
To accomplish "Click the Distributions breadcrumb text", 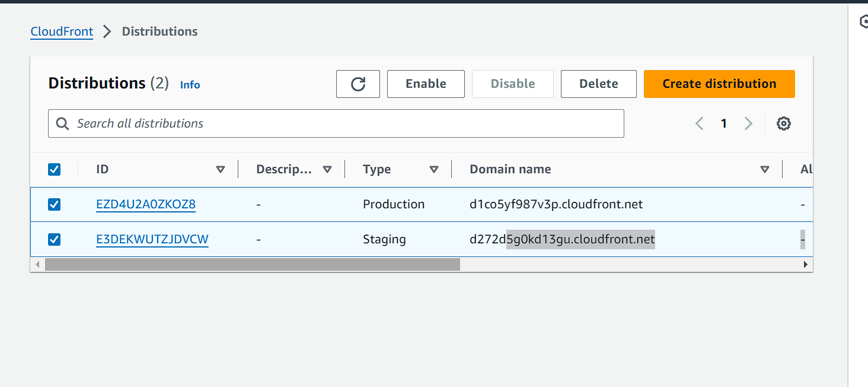I will point(160,31).
